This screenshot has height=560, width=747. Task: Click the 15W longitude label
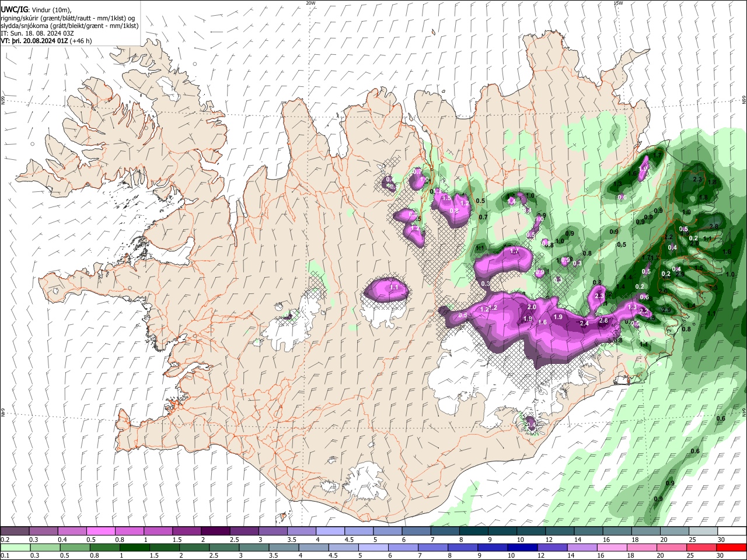coord(618,3)
